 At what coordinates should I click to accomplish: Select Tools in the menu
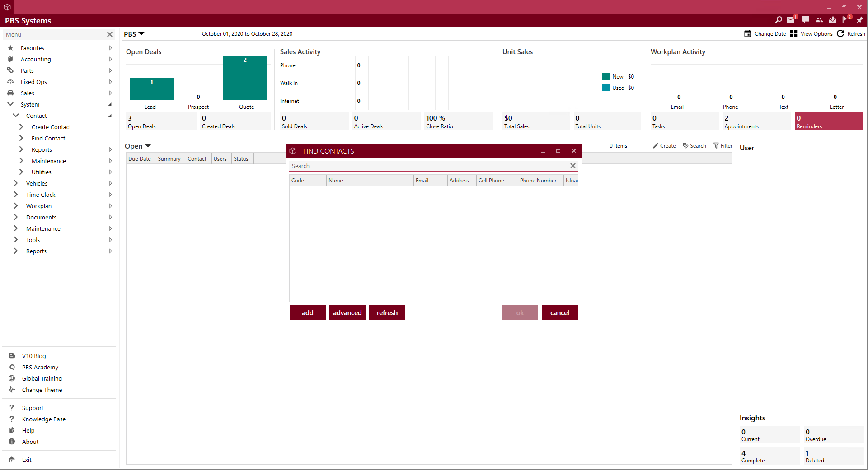33,240
